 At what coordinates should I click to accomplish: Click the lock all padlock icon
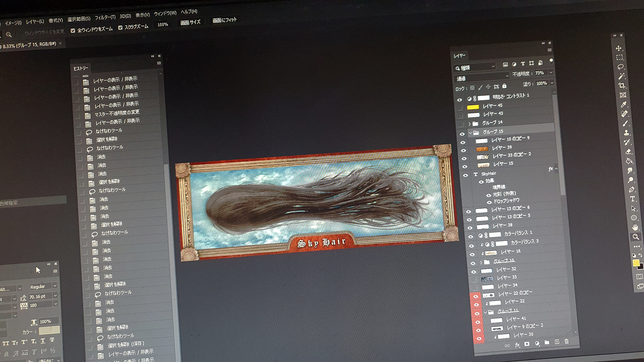(x=504, y=86)
